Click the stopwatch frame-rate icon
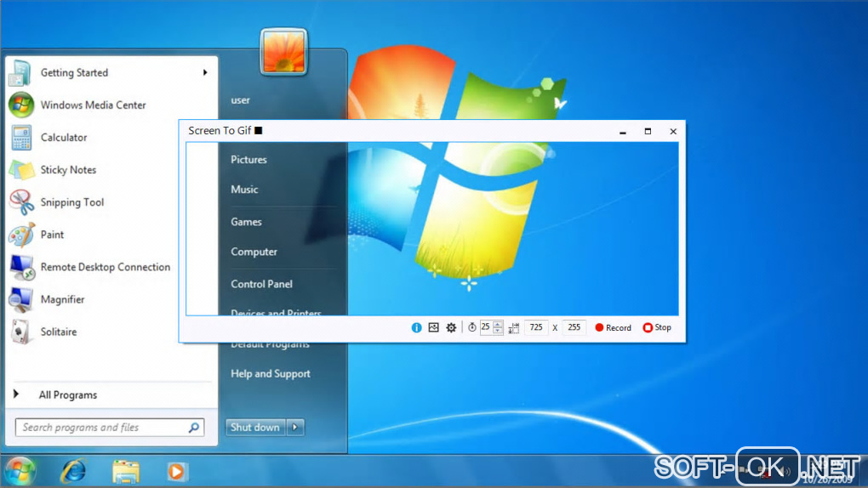 tap(471, 327)
